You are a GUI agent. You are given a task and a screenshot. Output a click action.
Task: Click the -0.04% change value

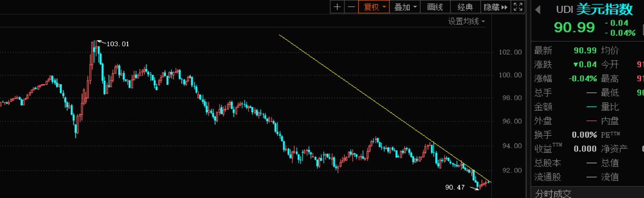point(620,33)
